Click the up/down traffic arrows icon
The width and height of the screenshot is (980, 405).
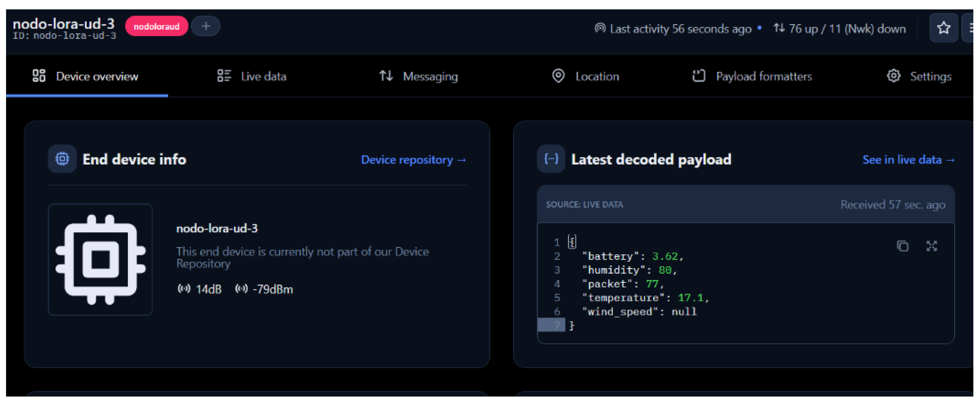[x=779, y=28]
